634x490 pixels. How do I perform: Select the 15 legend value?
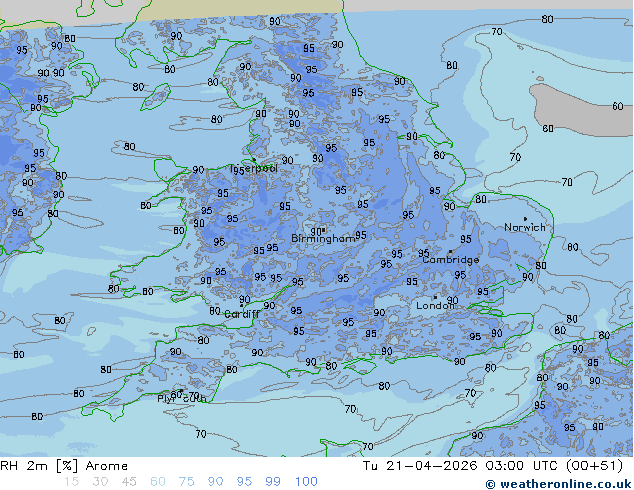tap(71, 482)
